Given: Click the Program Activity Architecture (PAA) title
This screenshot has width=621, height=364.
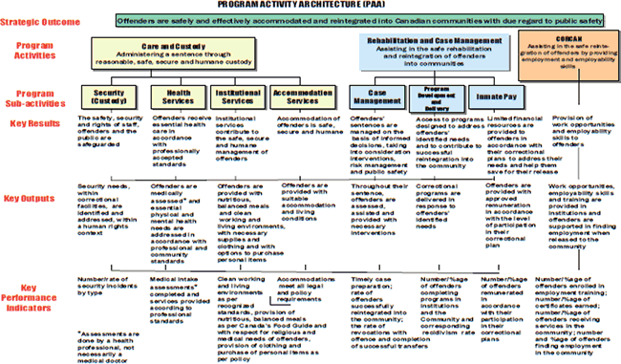Looking at the screenshot, I should [301, 5].
